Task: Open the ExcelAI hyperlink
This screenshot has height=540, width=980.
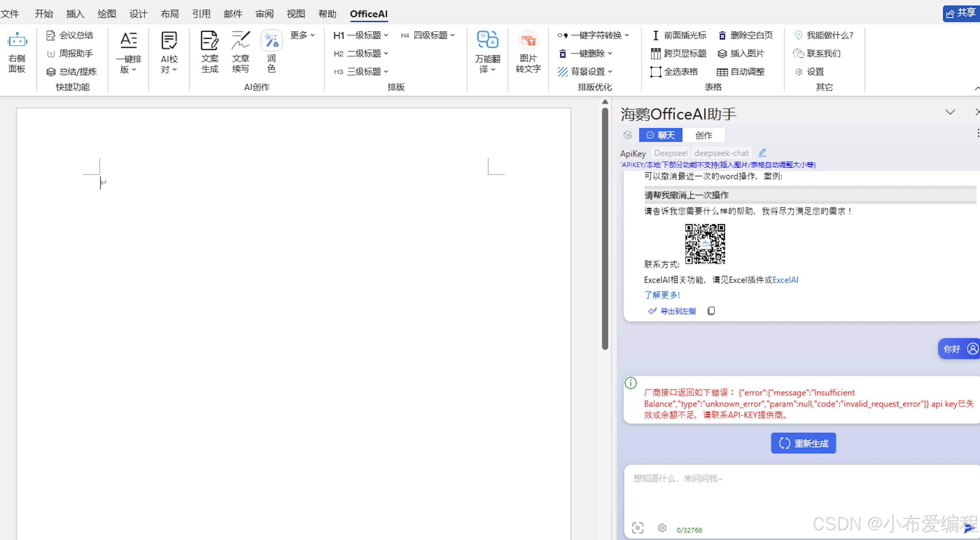Action: (x=785, y=280)
